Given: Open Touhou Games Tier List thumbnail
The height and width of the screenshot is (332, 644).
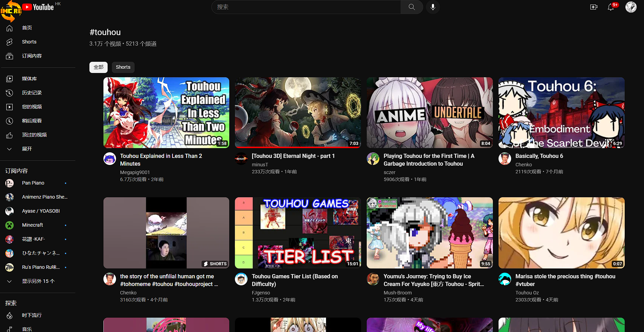Looking at the screenshot, I should point(298,233).
